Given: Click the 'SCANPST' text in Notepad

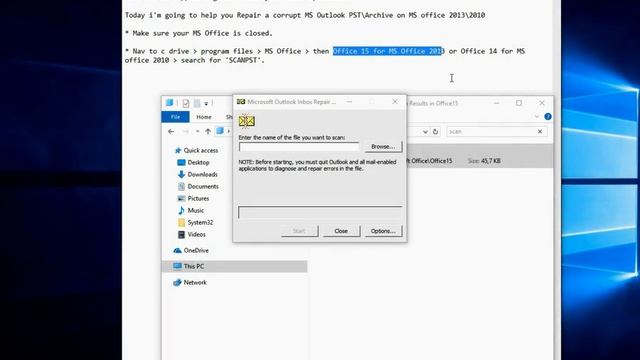Looking at the screenshot, I should pos(243,60).
